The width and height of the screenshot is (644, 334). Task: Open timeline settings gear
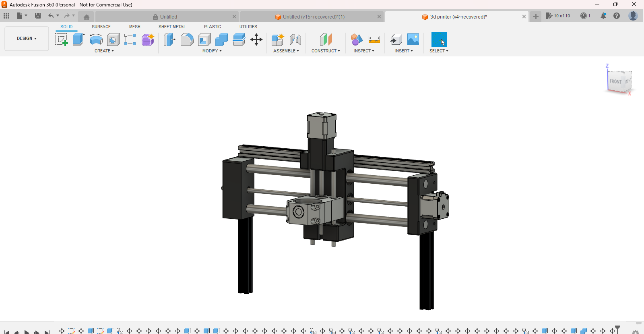coord(636,332)
